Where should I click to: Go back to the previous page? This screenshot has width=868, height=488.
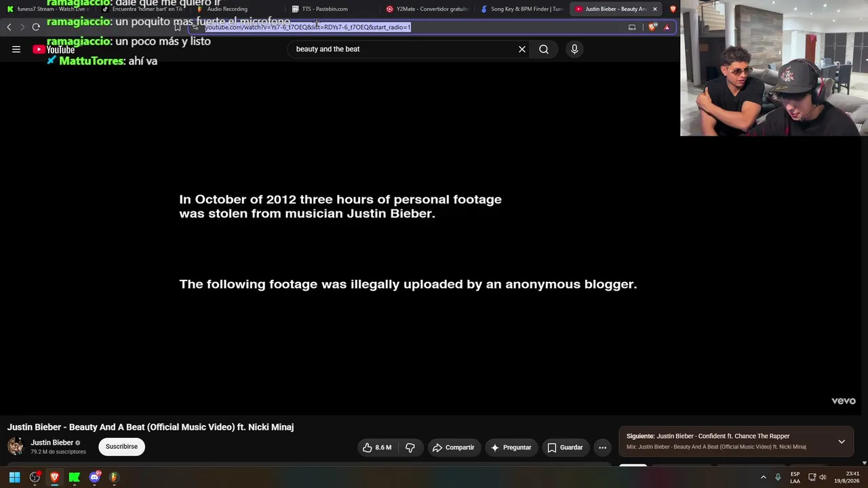click(x=9, y=27)
